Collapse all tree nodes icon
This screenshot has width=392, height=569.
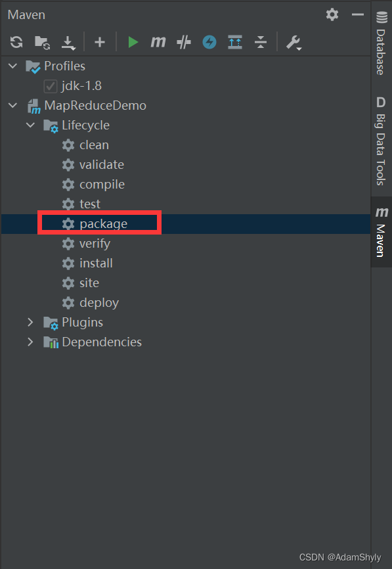[x=261, y=42]
